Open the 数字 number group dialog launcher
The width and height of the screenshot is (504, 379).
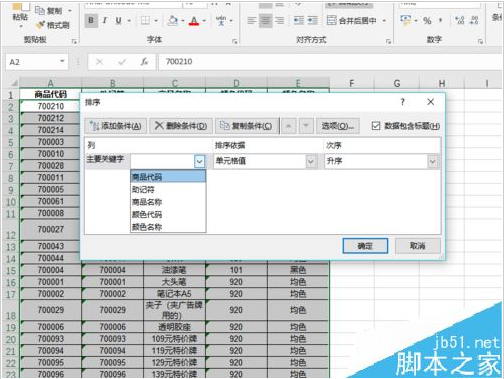[x=480, y=41]
